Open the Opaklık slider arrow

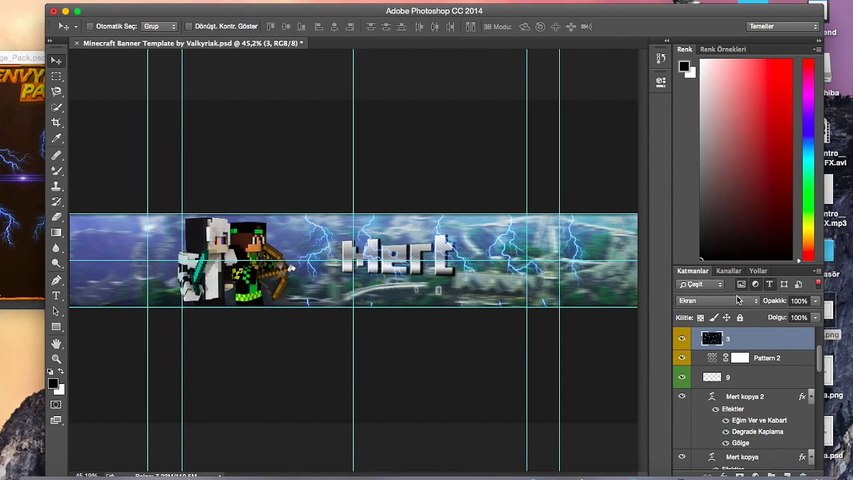point(815,301)
